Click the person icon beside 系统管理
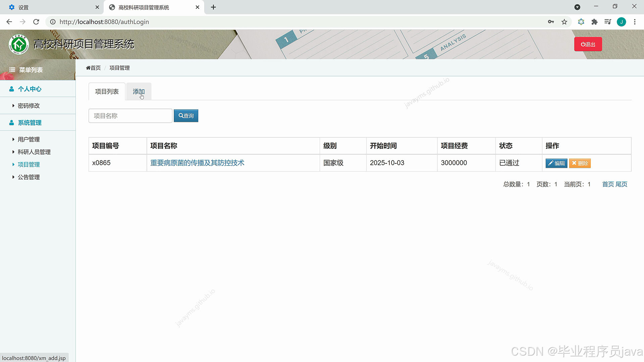The width and height of the screenshot is (644, 362). click(x=12, y=123)
